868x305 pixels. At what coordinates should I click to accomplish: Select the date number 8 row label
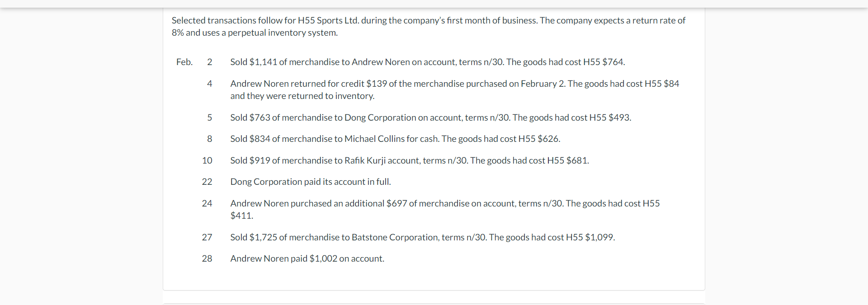209,139
